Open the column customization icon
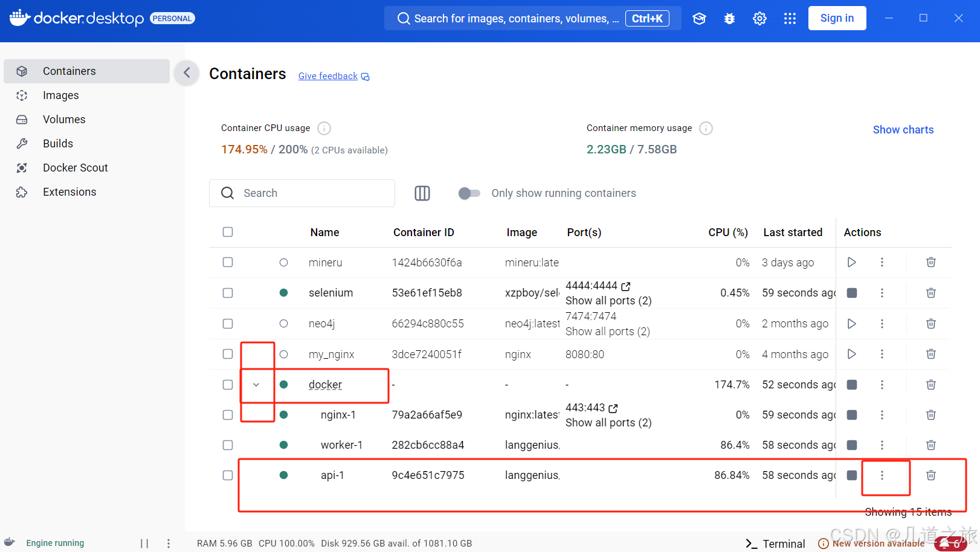 [422, 193]
